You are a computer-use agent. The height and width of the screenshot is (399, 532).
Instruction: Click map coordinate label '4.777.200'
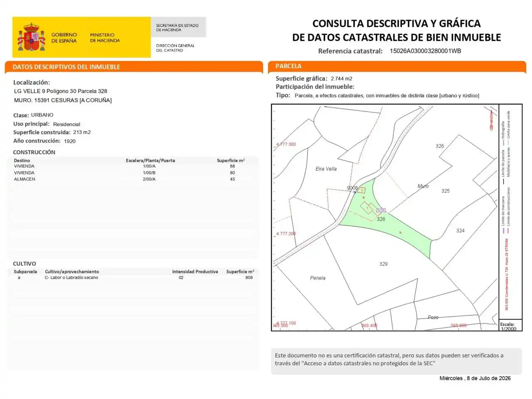(286, 234)
